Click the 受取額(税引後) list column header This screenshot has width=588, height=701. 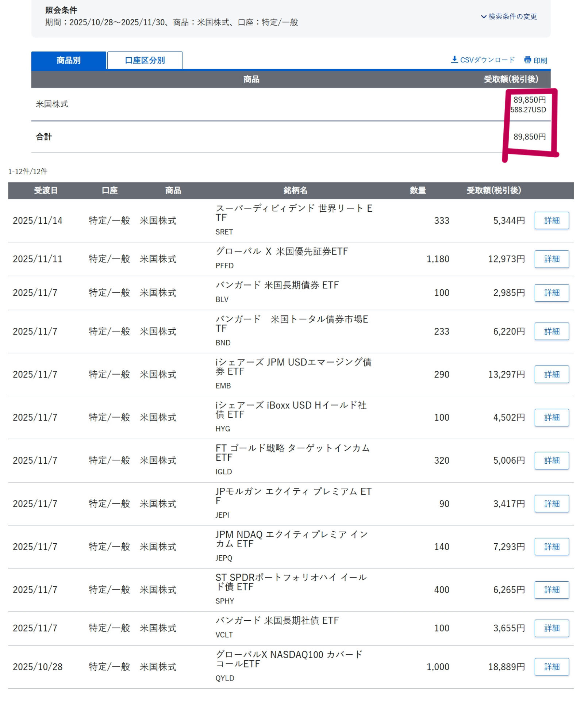pos(493,190)
